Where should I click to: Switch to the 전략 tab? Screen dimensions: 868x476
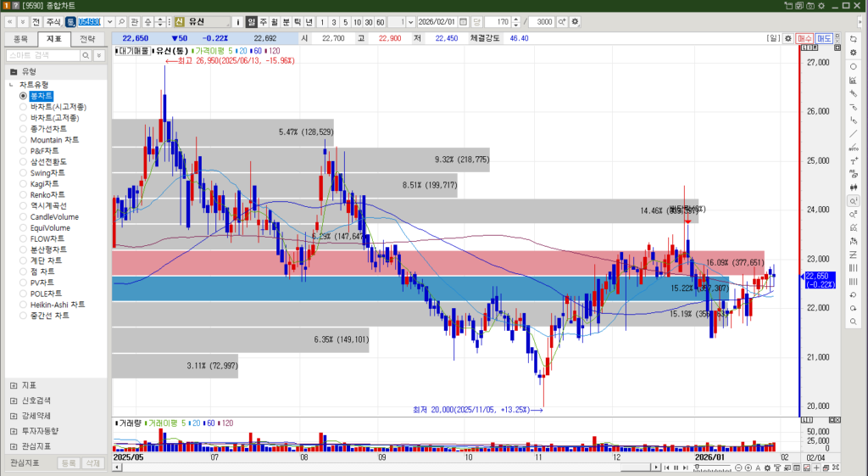(87, 38)
